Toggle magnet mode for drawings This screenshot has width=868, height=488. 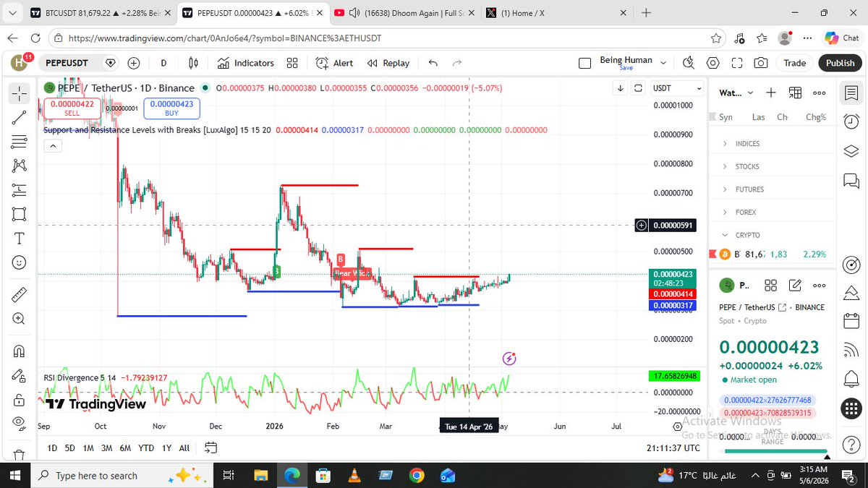click(x=20, y=351)
